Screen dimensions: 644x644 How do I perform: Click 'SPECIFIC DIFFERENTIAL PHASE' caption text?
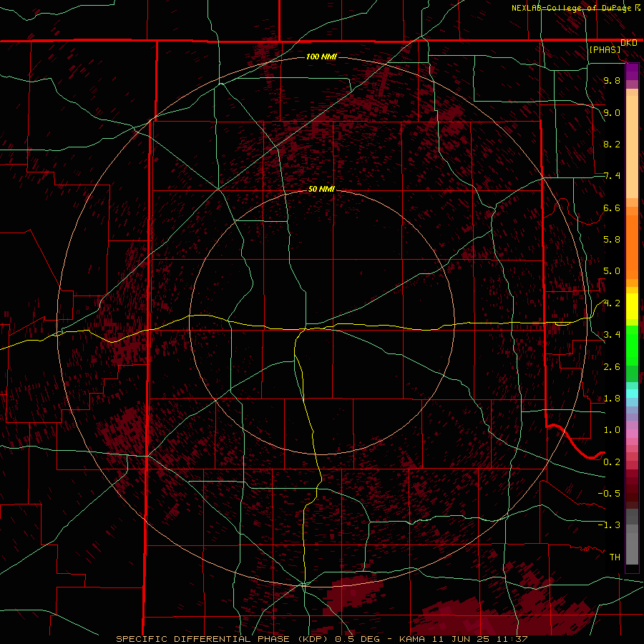tap(203, 639)
